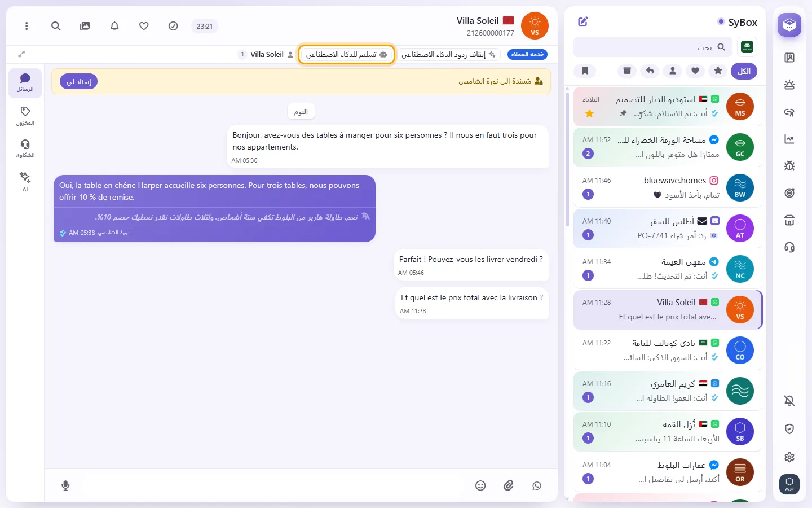Open the target goals icon

click(x=789, y=193)
